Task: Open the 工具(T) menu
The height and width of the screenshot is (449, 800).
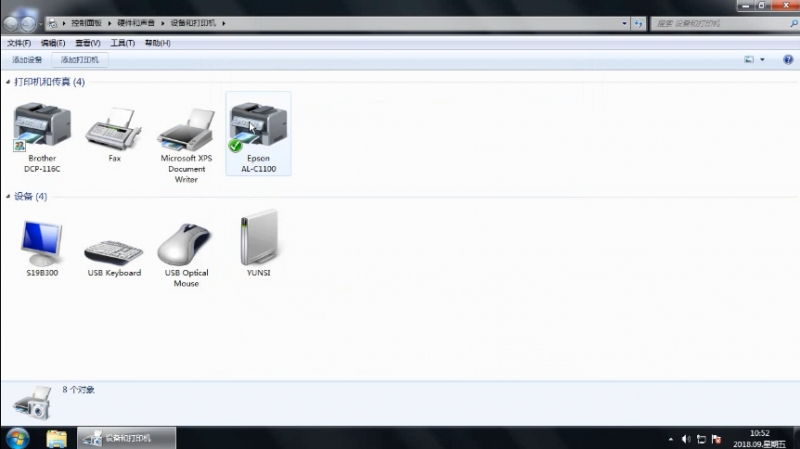Action: tap(122, 43)
